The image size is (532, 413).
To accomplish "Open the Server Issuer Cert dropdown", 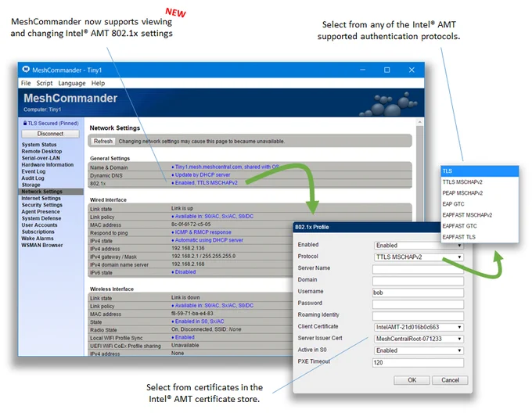I will point(419,339).
